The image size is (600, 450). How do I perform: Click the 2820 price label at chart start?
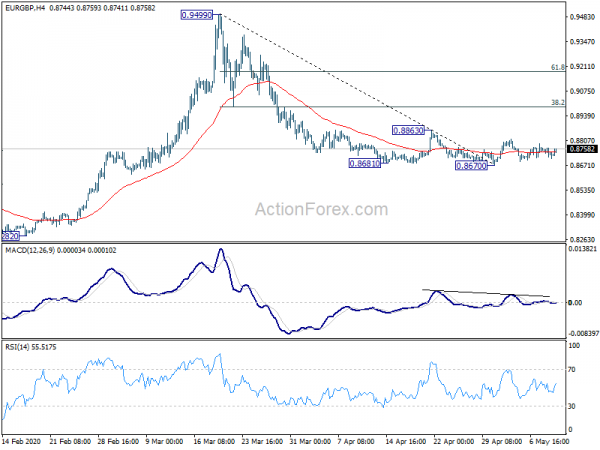tap(10, 236)
